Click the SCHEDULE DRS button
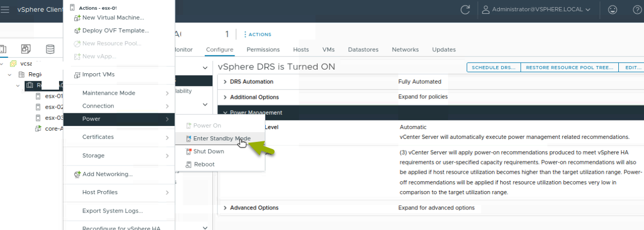The image size is (644, 230). (494, 67)
